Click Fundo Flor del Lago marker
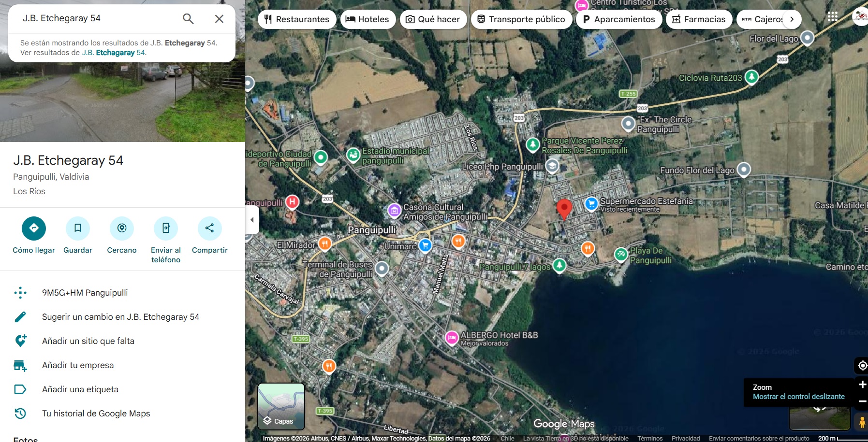The image size is (868, 442). point(744,169)
